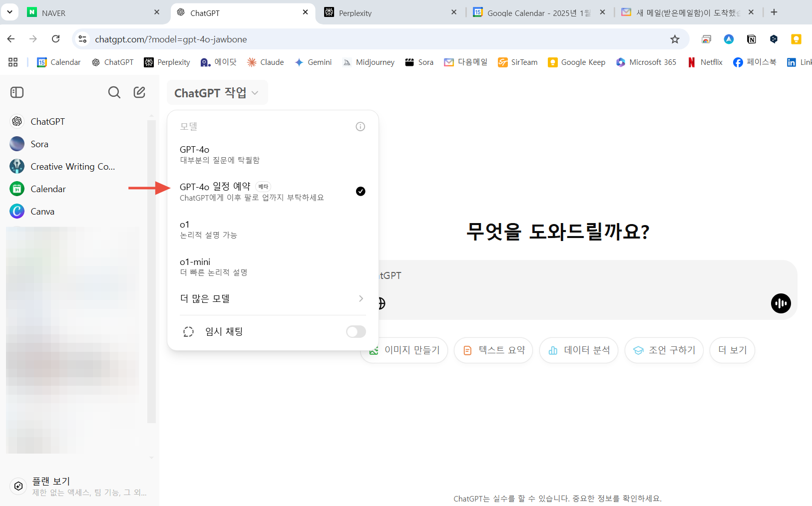
Task: Open 플랜 보기 upgrade option
Action: pos(79,487)
